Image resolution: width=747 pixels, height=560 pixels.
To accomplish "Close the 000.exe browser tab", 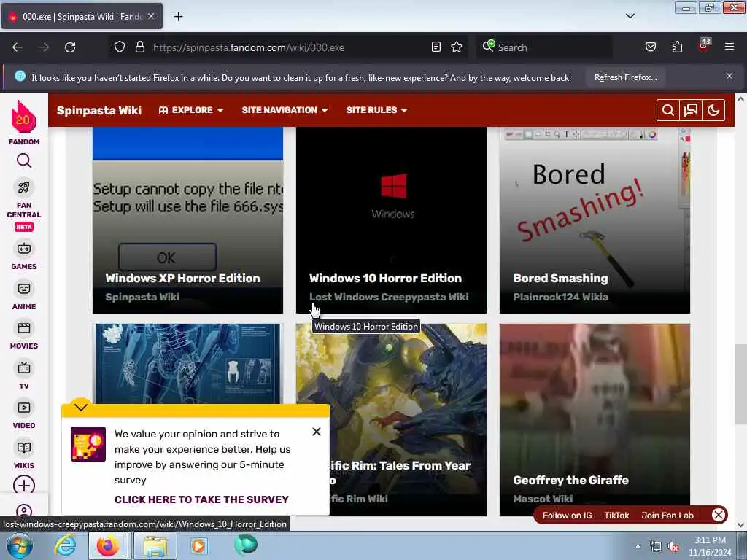I will (x=151, y=16).
